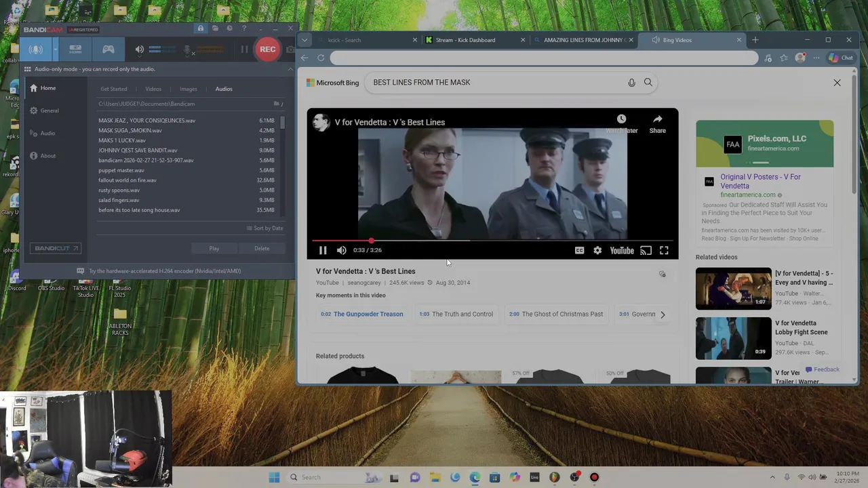Open FL Studio from the taskbar
Viewport: 868px width, 488px height.
[555, 477]
